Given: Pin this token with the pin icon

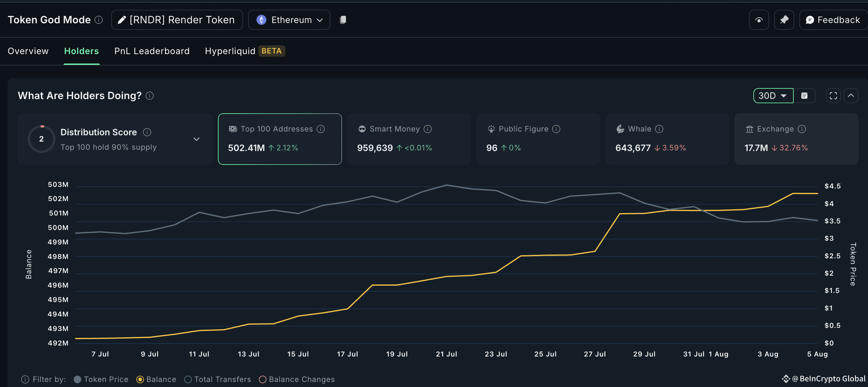Looking at the screenshot, I should (784, 20).
